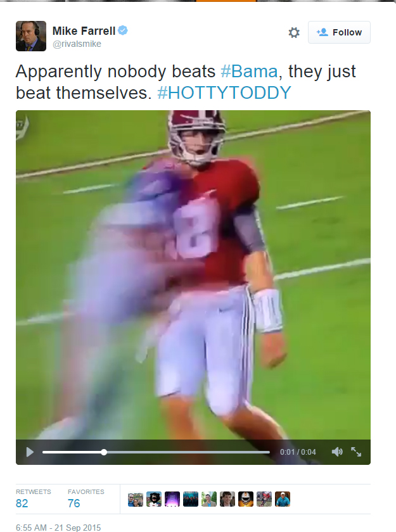The width and height of the screenshot is (396, 532).
Task: Open the orange helmet avatar profile
Action: [x=246, y=499]
